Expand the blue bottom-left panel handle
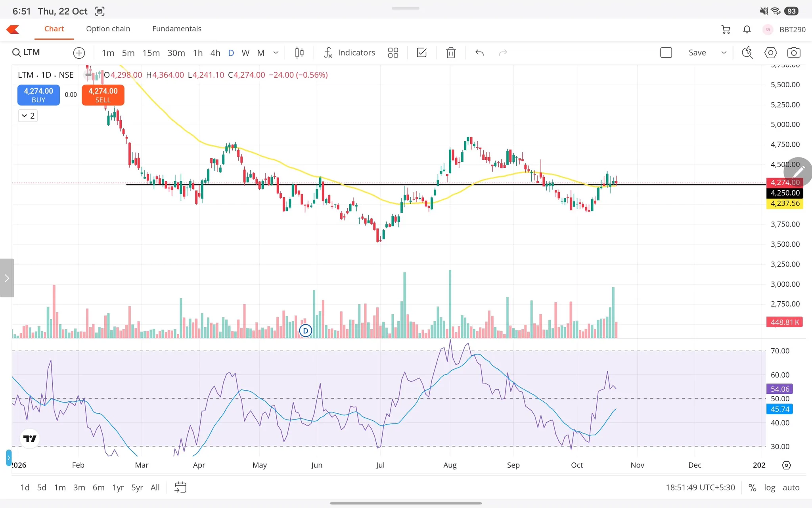812x508 pixels. 9,458
